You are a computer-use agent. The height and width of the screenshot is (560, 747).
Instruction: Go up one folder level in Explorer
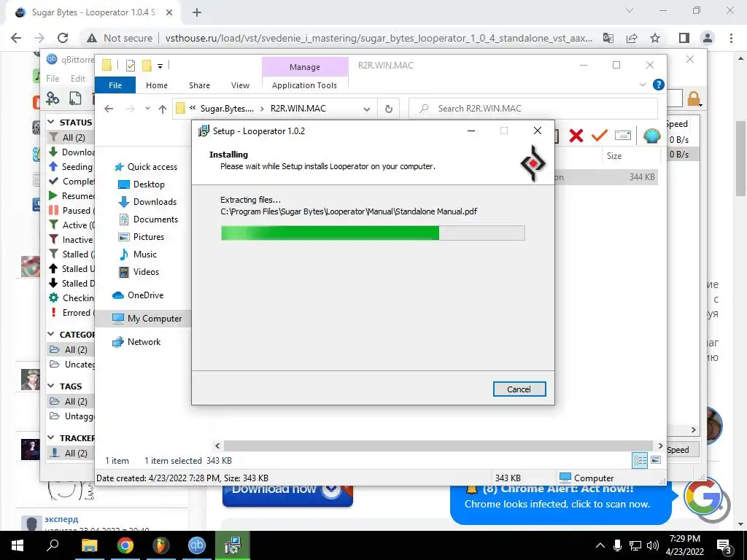coord(163,109)
